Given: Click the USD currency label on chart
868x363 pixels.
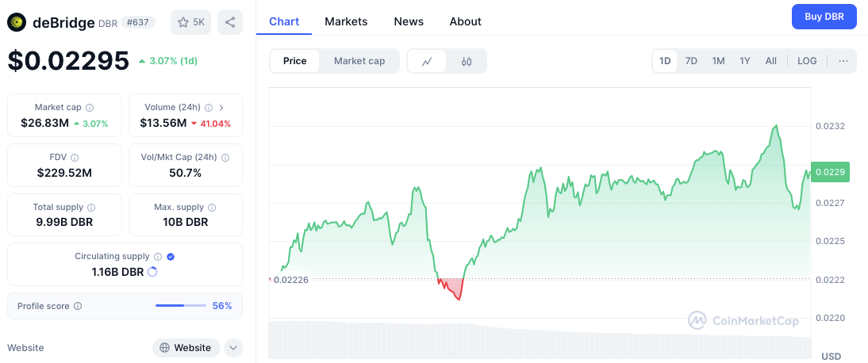Looking at the screenshot, I should 831,355.
